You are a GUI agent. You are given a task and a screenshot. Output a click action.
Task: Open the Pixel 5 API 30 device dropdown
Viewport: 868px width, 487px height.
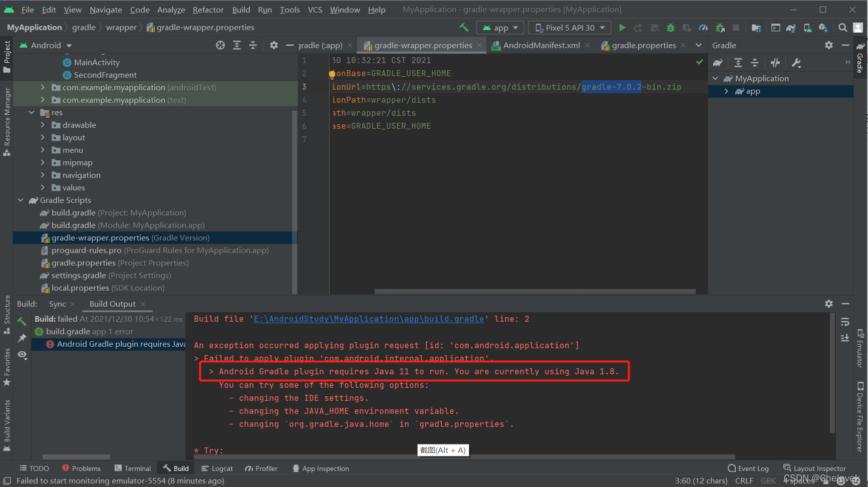(x=569, y=28)
